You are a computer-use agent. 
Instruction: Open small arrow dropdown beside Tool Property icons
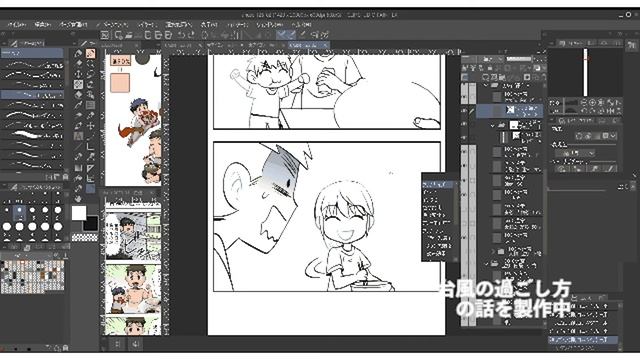pyautogui.click(x=613, y=136)
